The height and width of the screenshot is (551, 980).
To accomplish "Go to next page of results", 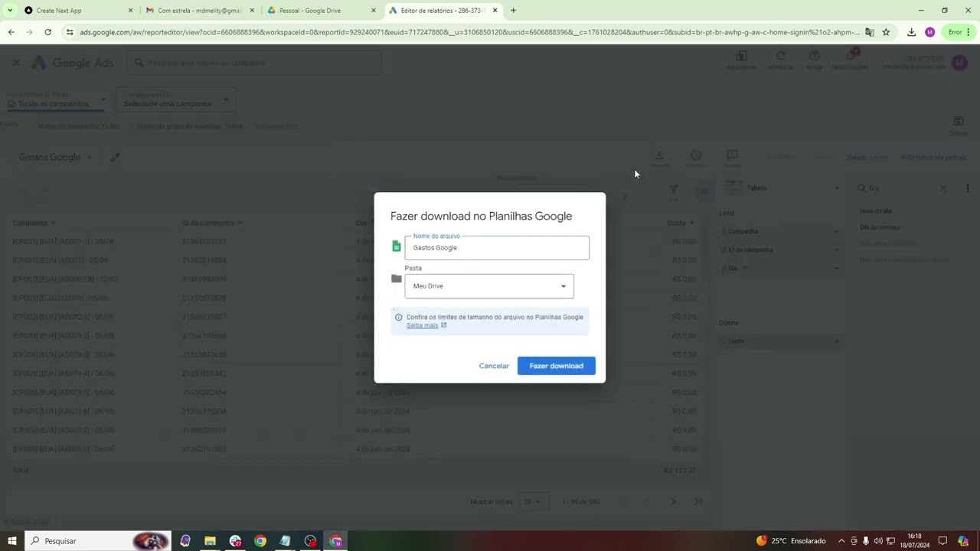I will (673, 502).
